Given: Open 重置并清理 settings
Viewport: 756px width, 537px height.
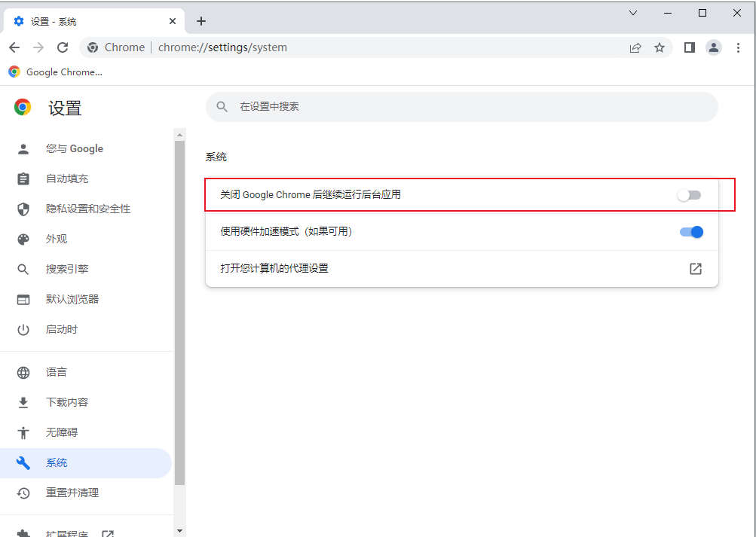Looking at the screenshot, I should point(86,493).
